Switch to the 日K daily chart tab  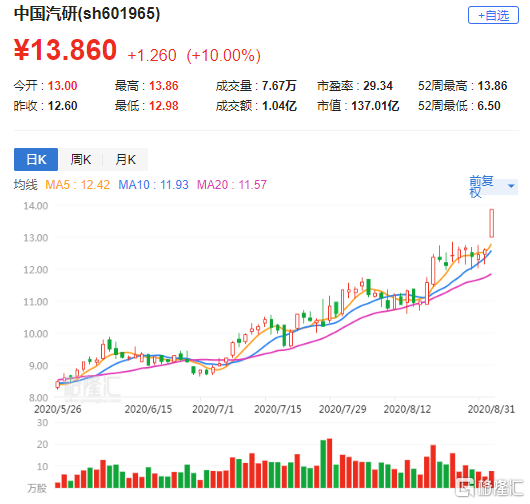(x=36, y=159)
